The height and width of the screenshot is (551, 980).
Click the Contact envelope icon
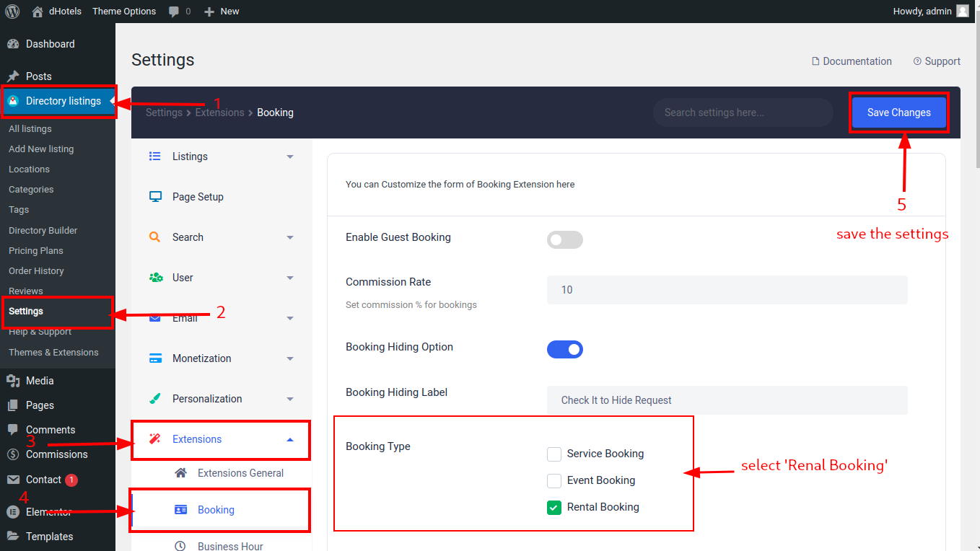(13, 480)
